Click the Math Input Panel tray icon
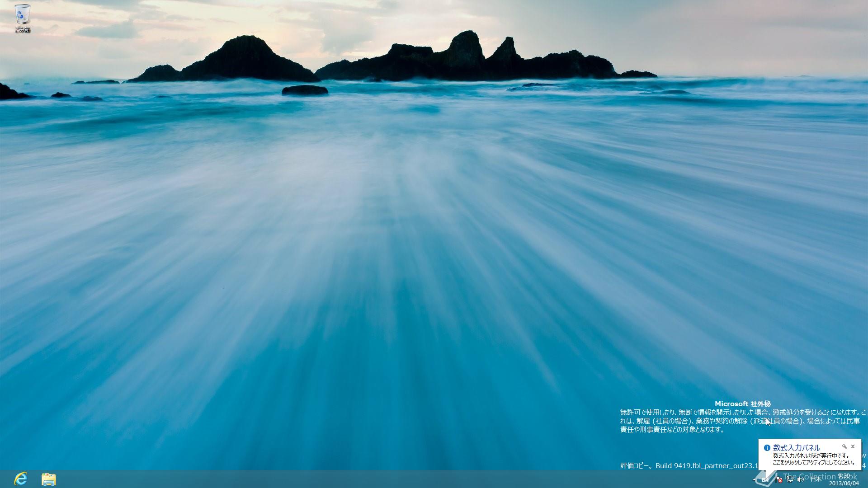 click(765, 479)
